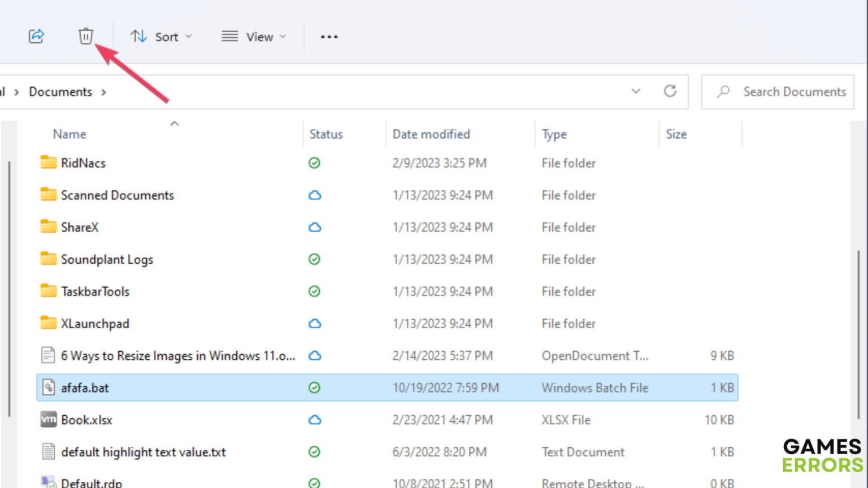868x488 pixels.
Task: Click the Documents breadcrumb in path
Action: coord(60,91)
